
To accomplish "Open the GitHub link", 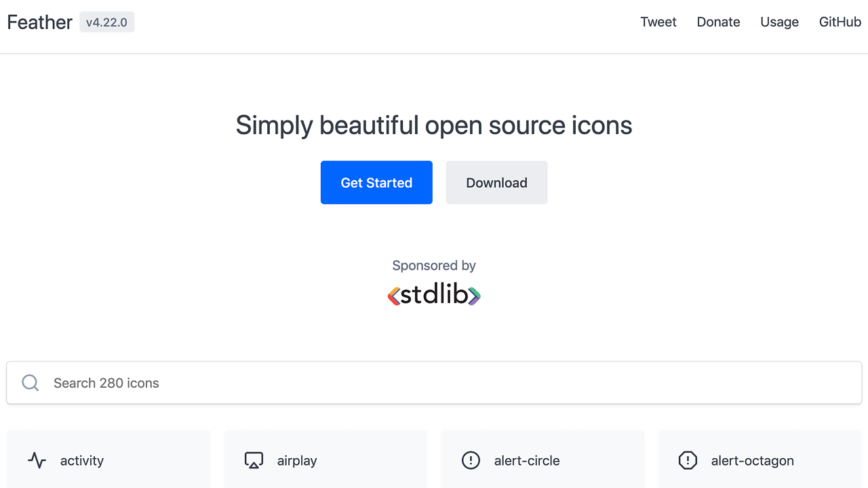I will tap(840, 22).
